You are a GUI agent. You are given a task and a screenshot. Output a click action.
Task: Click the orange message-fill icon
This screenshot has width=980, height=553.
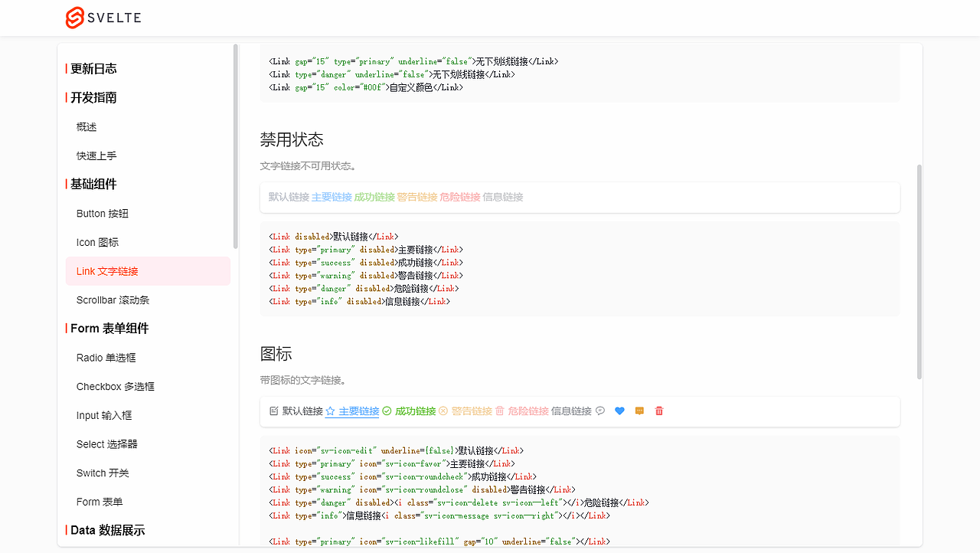point(639,411)
